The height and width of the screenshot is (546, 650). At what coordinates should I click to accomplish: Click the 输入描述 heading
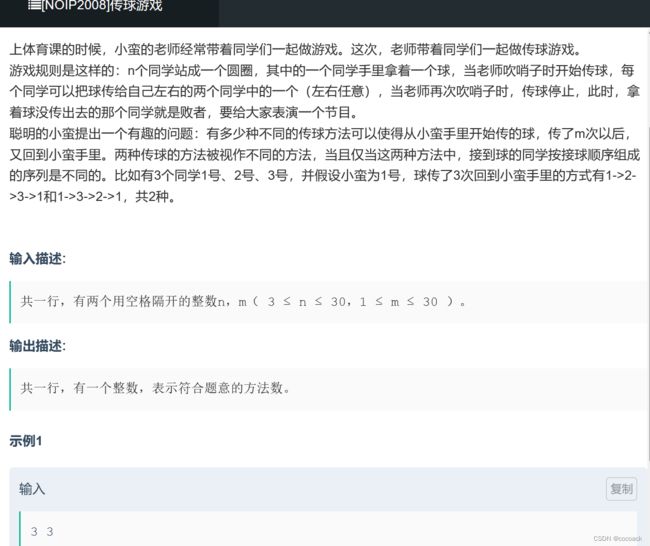pyautogui.click(x=37, y=259)
